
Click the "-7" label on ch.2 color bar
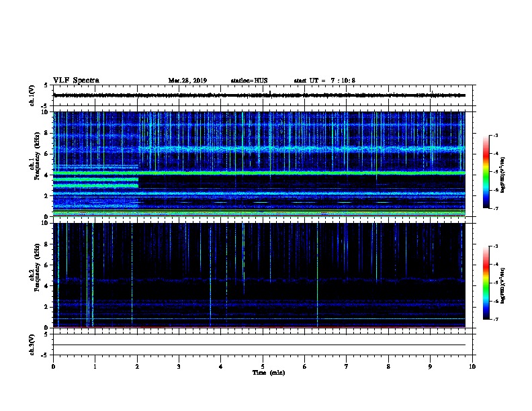[x=496, y=319]
